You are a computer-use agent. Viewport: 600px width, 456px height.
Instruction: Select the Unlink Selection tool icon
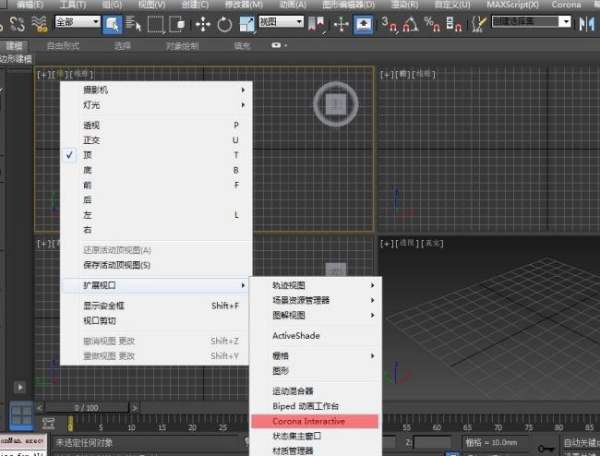(17, 24)
